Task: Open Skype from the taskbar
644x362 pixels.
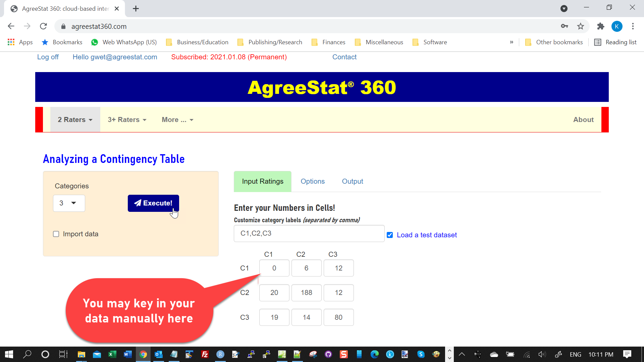Action: (x=421, y=354)
